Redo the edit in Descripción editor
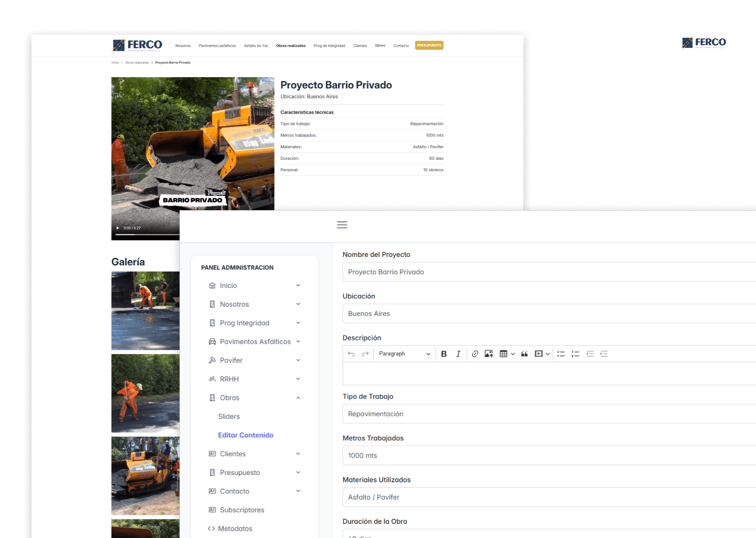 tap(365, 354)
